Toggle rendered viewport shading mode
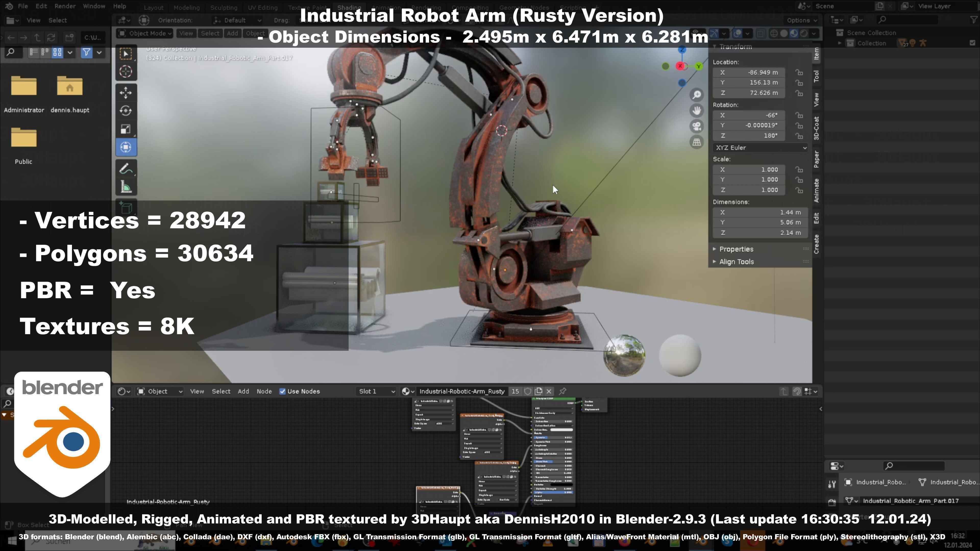 [x=804, y=33]
